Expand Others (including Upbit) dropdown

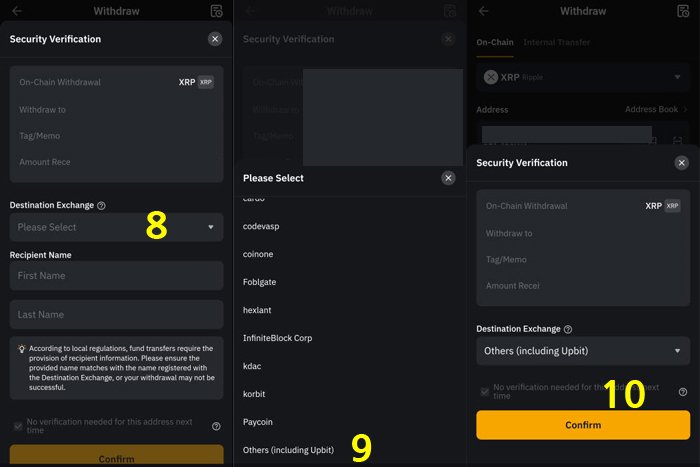click(583, 351)
